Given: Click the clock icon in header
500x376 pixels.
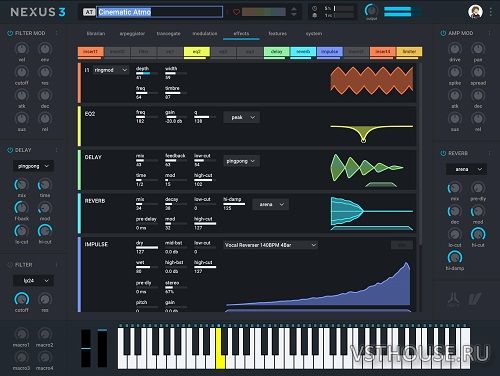Looking at the screenshot, I should (315, 8).
